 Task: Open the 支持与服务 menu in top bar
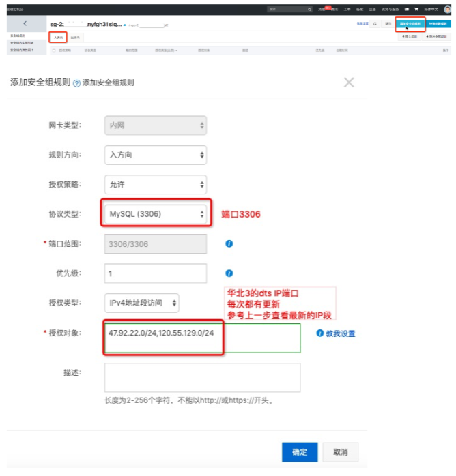tap(390, 9)
